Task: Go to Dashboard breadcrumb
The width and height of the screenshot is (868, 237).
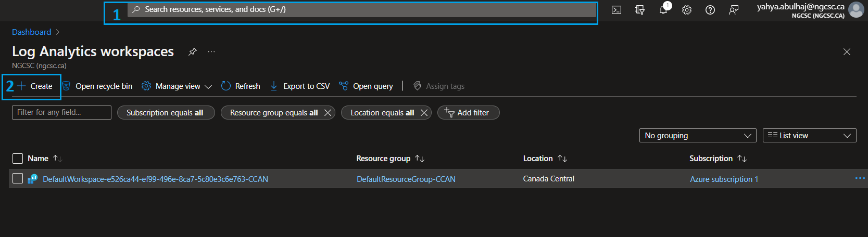Action: click(x=32, y=32)
